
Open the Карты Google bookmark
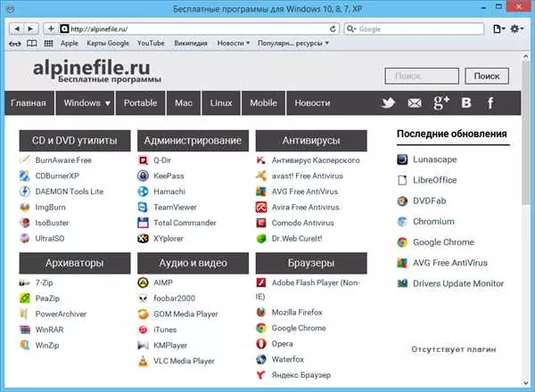pos(108,44)
